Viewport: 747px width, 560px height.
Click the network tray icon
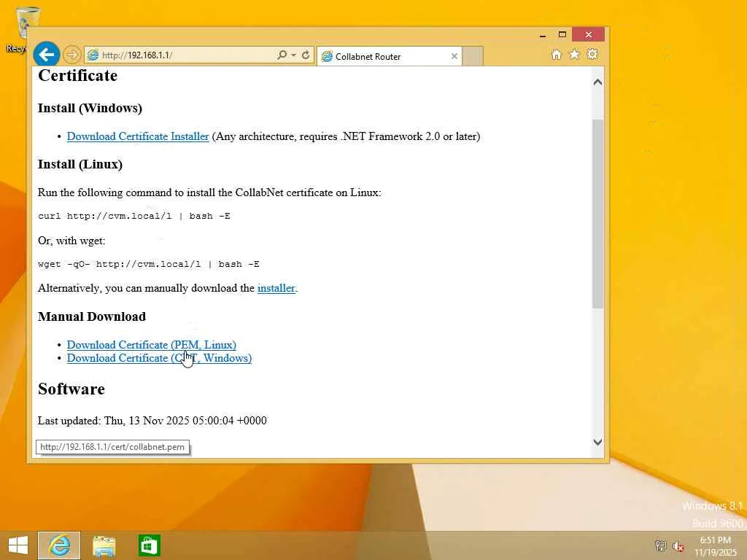click(660, 545)
